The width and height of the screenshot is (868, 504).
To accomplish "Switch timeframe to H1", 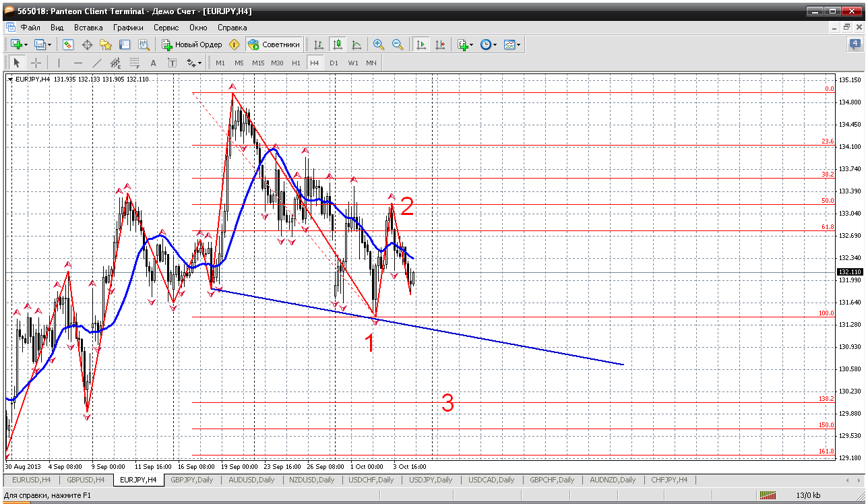I will (x=296, y=63).
